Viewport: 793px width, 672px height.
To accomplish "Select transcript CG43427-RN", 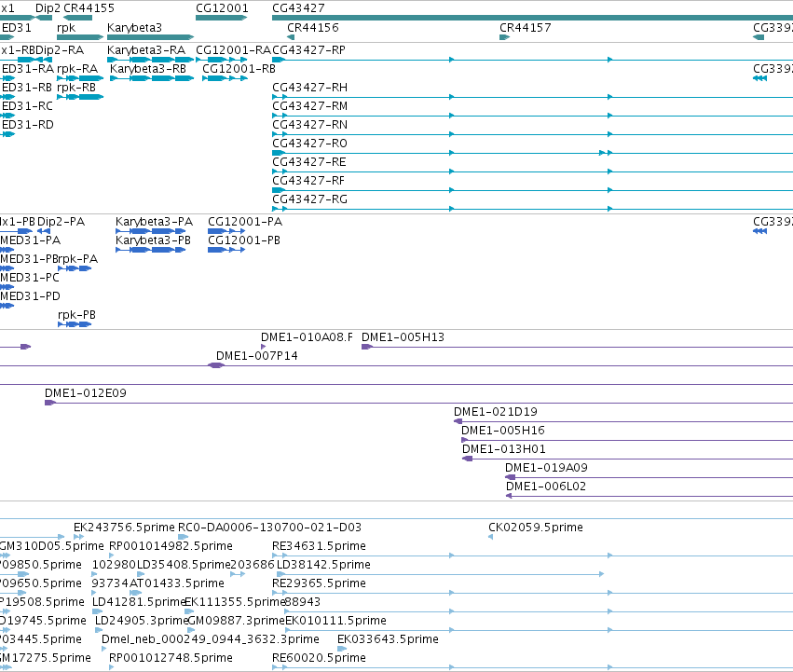I will pos(532,134).
